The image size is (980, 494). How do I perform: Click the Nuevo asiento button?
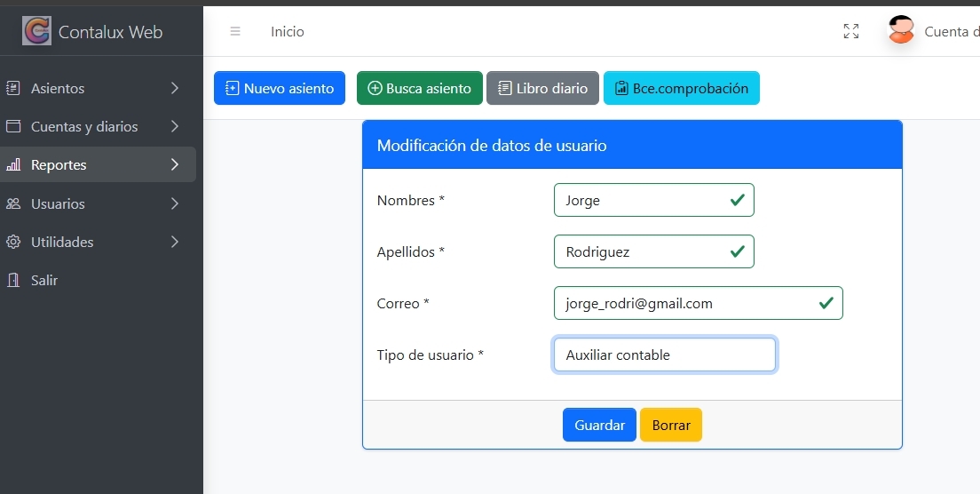280,88
